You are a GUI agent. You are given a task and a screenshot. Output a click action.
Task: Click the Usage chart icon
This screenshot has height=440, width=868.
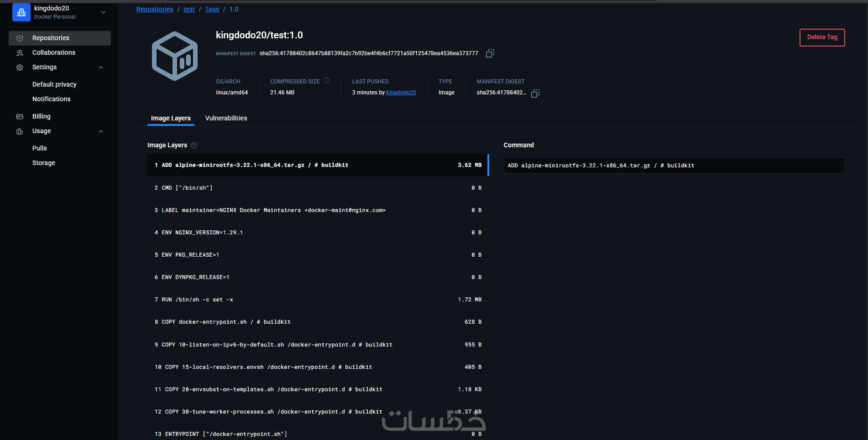coord(20,131)
